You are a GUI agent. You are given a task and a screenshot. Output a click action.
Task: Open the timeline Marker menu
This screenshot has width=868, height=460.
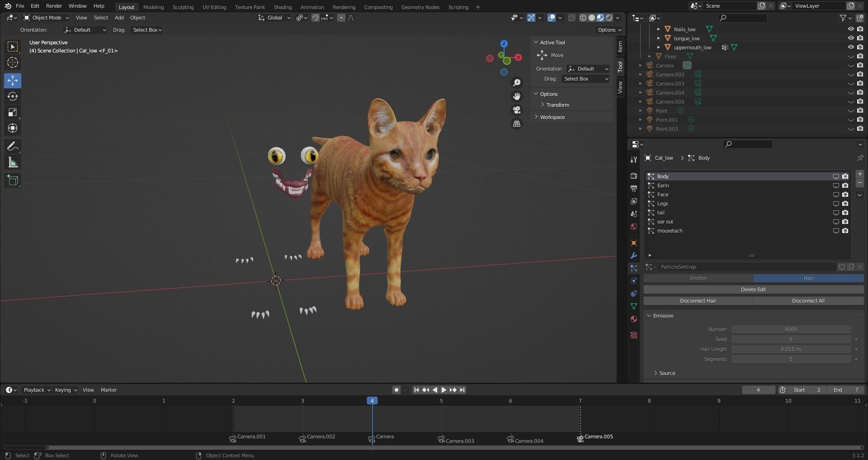(108, 390)
